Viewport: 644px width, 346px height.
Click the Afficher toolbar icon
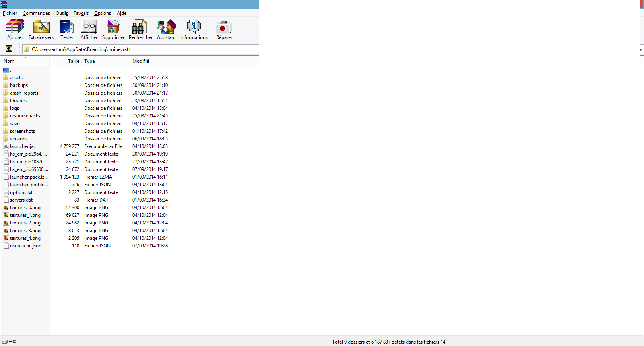(89, 27)
